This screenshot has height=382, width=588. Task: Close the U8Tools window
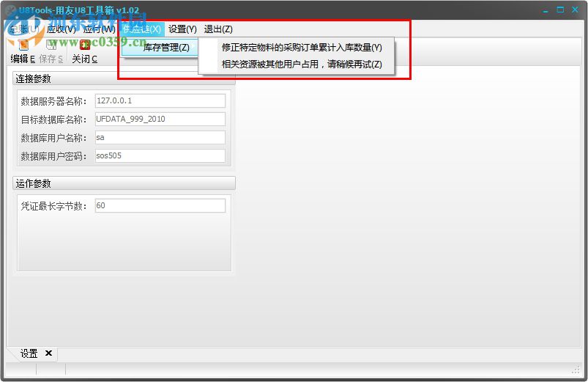pyautogui.click(x=575, y=10)
